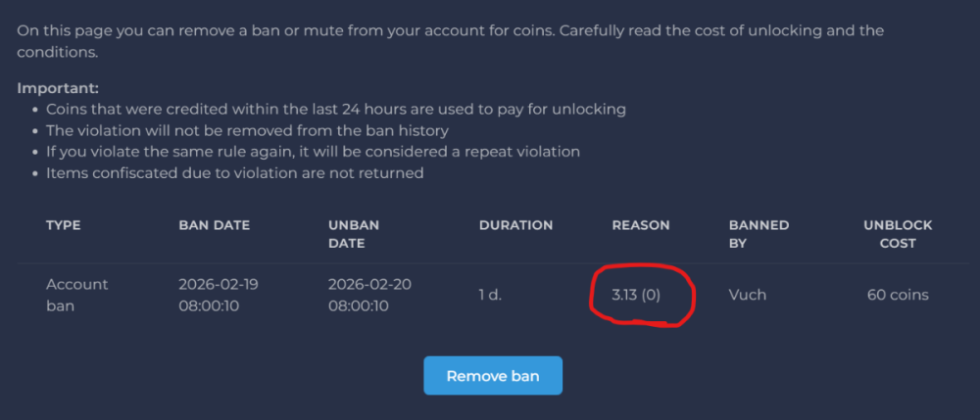980x420 pixels.
Task: Click the BANNED BY column header
Action: (759, 234)
